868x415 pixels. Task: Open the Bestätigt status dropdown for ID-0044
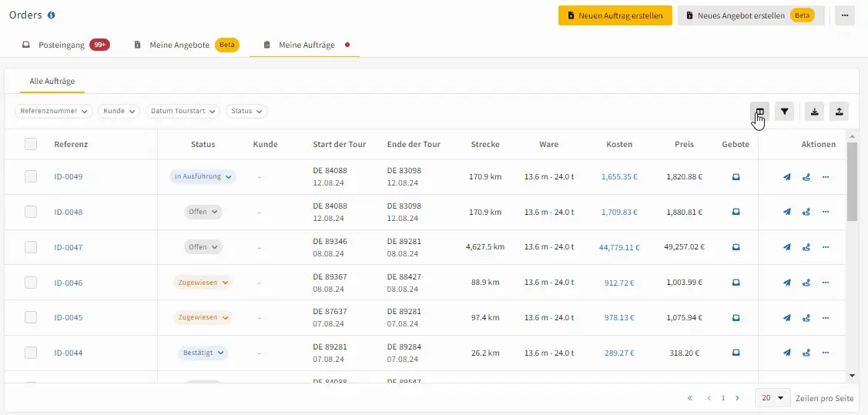[x=203, y=353]
